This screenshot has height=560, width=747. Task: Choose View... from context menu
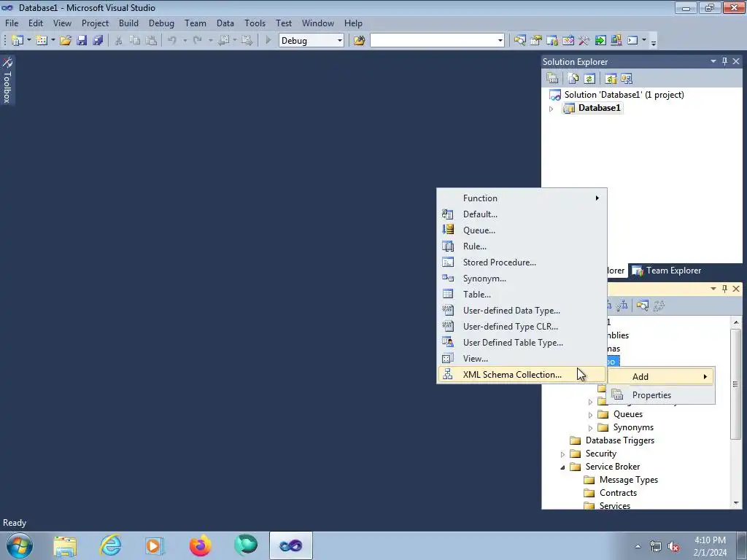coord(522,359)
